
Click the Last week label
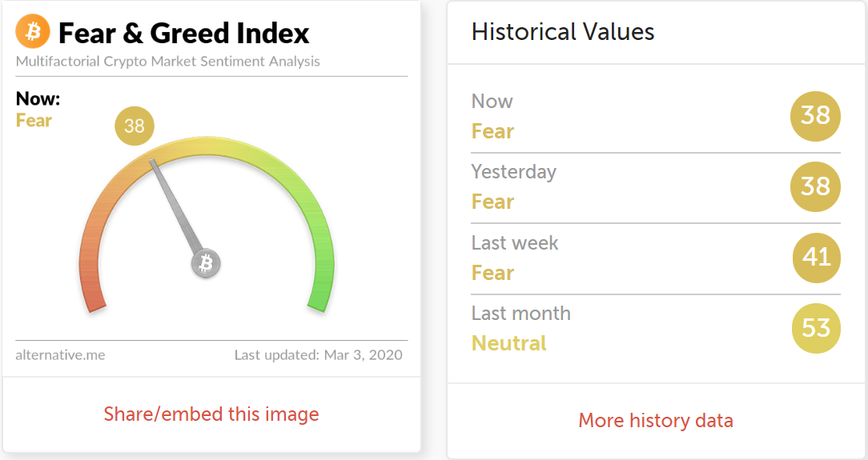coord(515,242)
